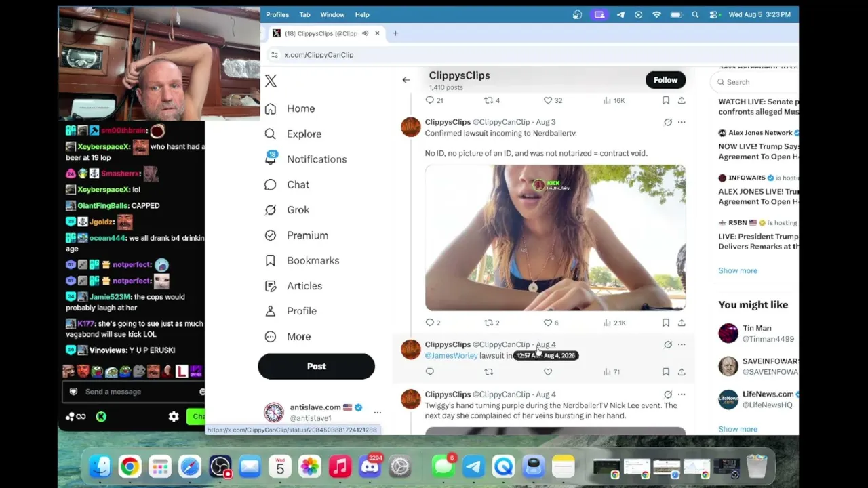Bookmark the @JamesWorley lawsuit post
Image resolution: width=868 pixels, height=488 pixels.
click(x=666, y=371)
